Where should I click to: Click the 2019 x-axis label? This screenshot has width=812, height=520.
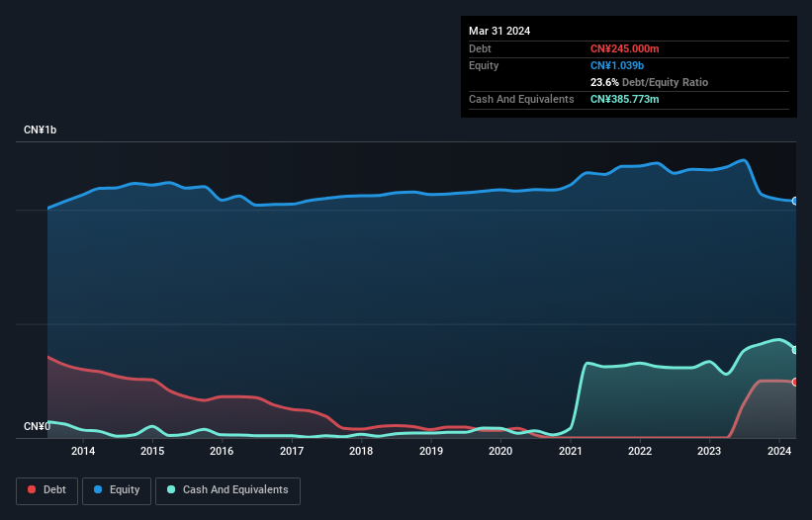[431, 451]
